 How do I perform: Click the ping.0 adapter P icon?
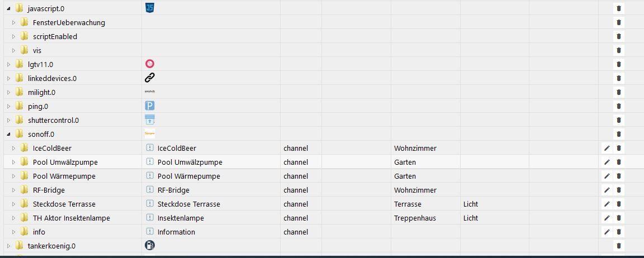click(149, 106)
